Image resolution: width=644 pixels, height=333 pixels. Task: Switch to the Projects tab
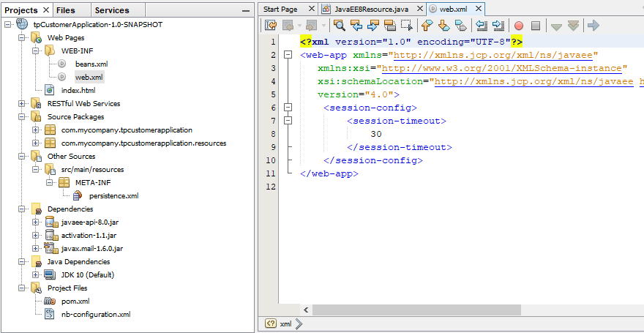(21, 10)
